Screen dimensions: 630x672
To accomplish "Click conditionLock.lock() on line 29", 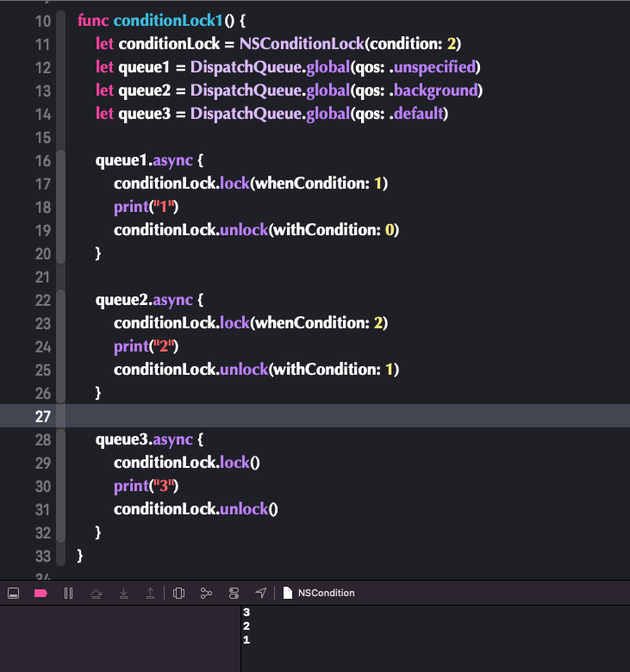I will point(186,463).
